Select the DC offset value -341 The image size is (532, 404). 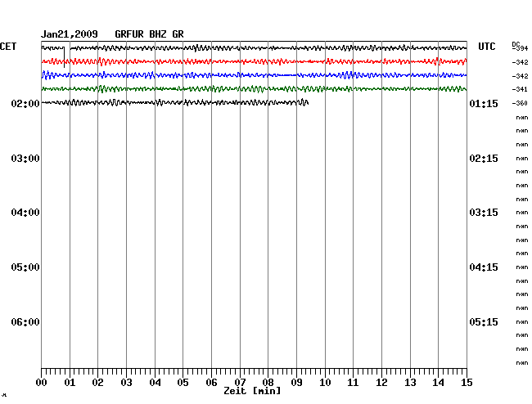[x=520, y=89]
